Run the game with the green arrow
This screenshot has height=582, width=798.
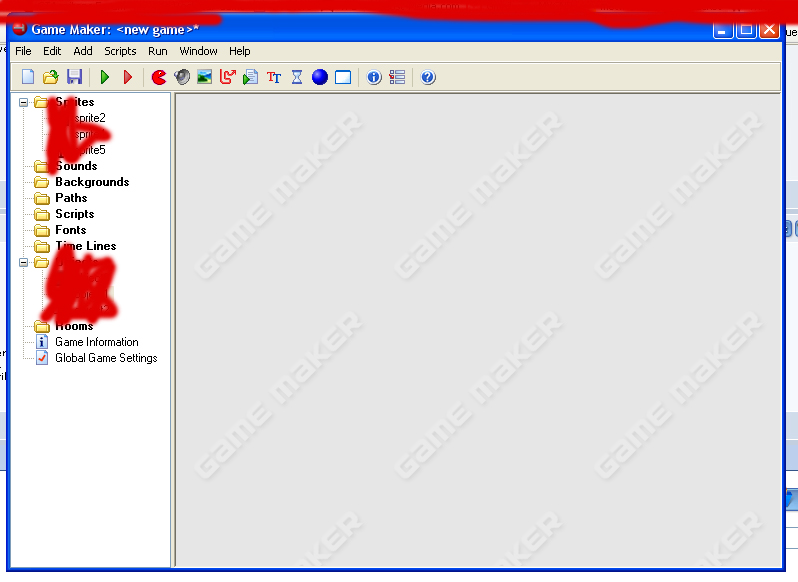pos(105,77)
